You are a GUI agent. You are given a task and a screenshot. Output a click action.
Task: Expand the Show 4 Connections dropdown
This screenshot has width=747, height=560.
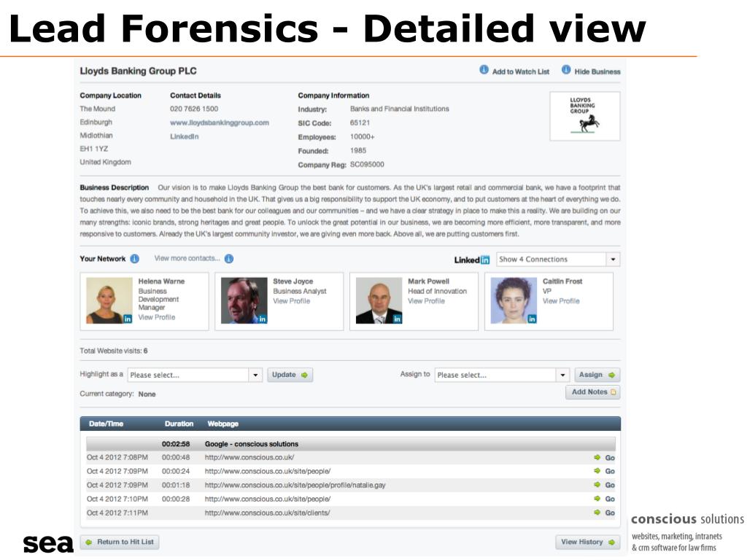coord(558,260)
